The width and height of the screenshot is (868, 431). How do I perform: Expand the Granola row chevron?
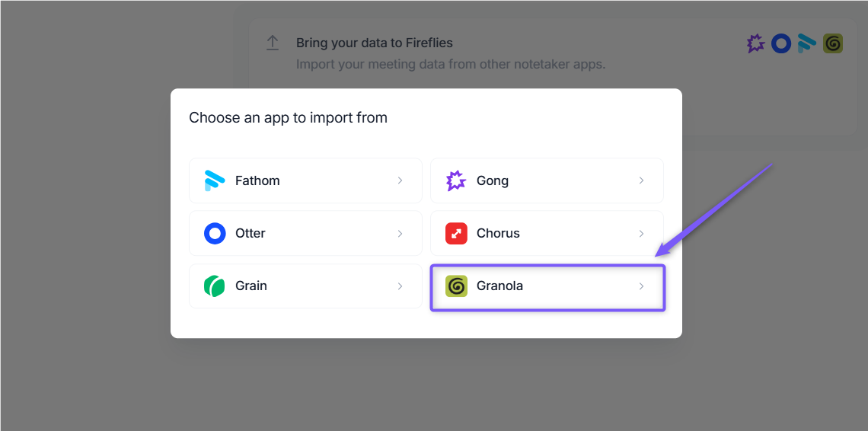[641, 286]
